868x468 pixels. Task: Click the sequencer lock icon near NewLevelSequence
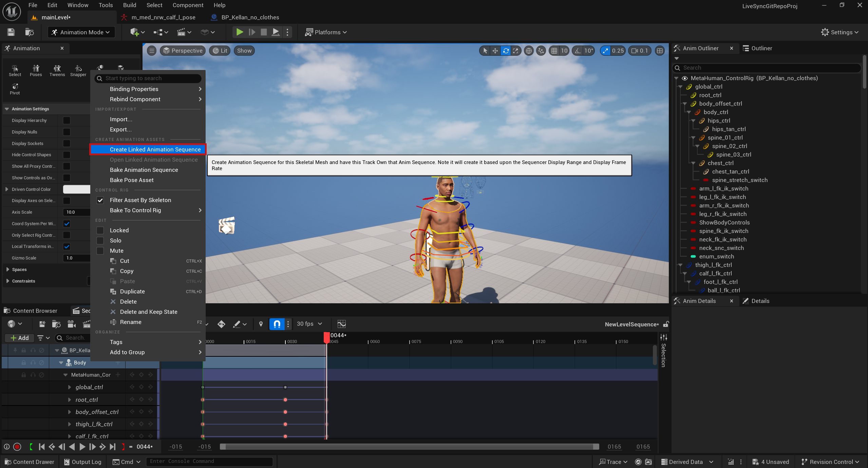(x=666, y=324)
